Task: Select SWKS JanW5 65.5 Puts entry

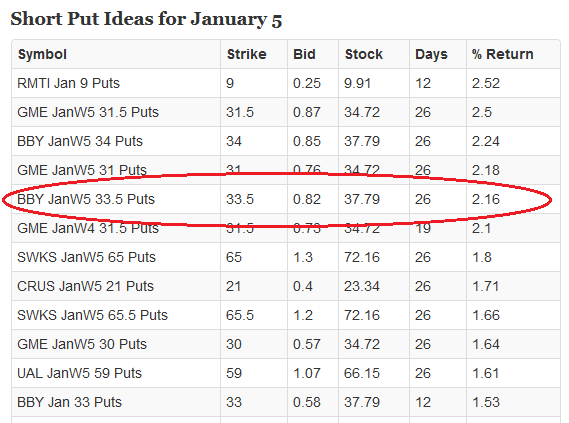Action: (x=93, y=315)
